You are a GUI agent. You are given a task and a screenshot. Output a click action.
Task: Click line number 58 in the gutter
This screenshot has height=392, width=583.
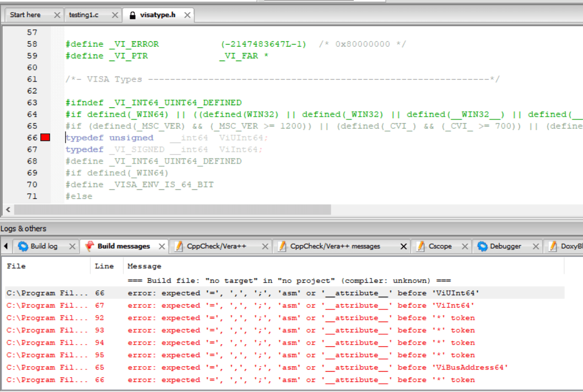[33, 44]
